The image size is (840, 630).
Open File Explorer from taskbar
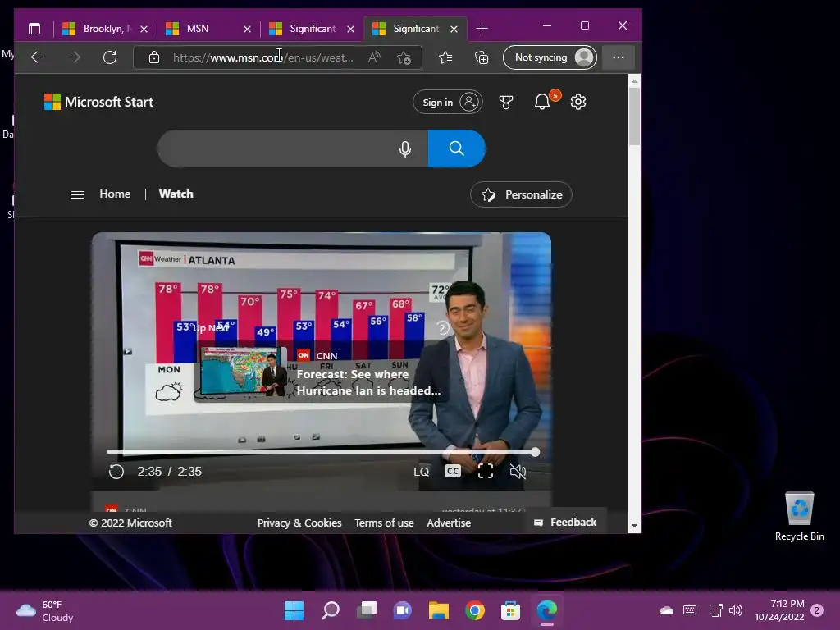coord(439,610)
